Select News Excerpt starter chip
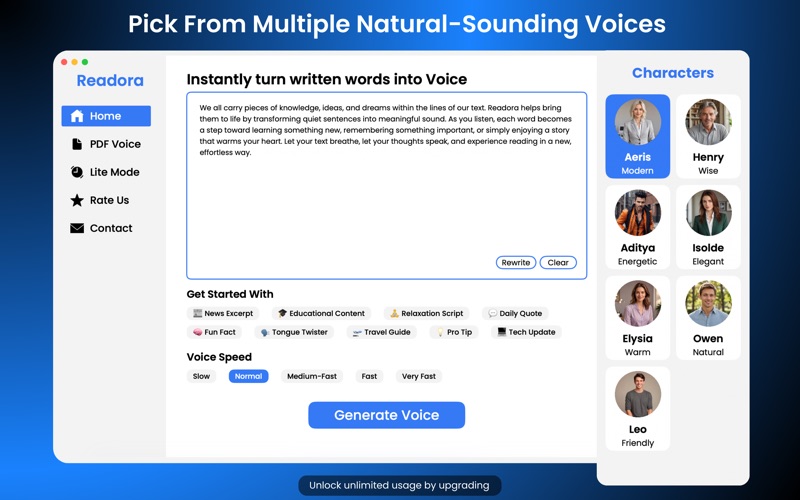Image resolution: width=800 pixels, height=500 pixels. point(223,313)
